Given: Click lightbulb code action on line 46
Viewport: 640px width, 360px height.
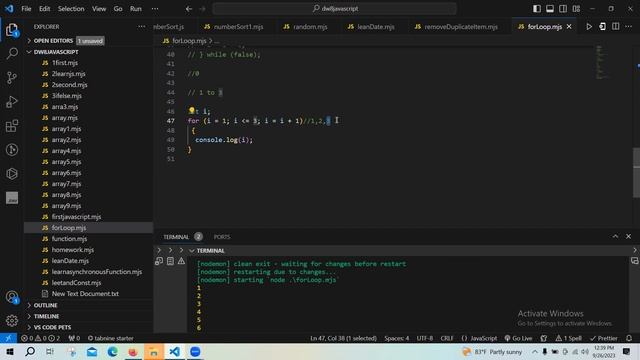Looking at the screenshot, I should click(191, 111).
